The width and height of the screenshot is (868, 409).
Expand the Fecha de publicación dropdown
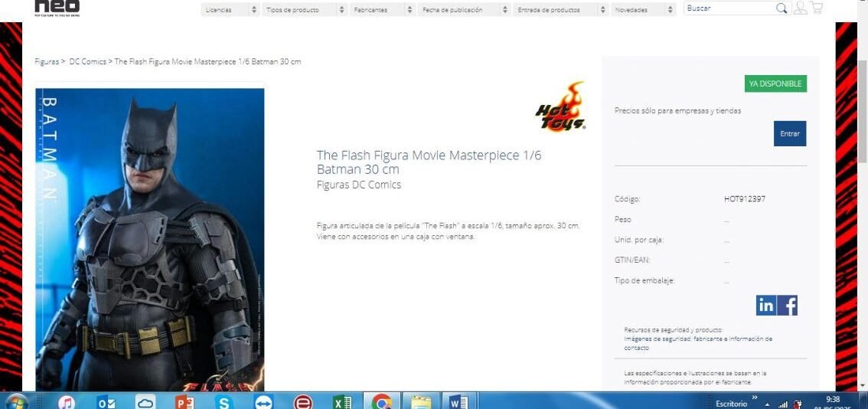(464, 9)
